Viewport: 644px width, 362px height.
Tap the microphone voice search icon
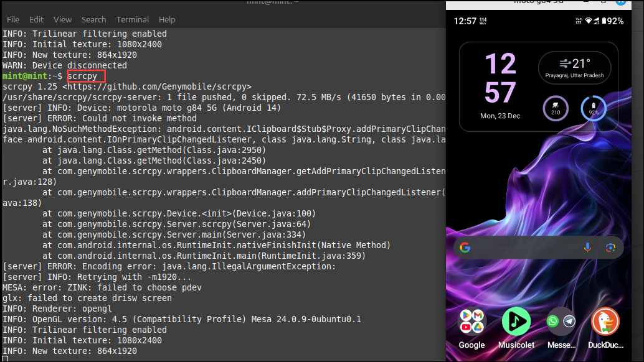[x=587, y=248]
